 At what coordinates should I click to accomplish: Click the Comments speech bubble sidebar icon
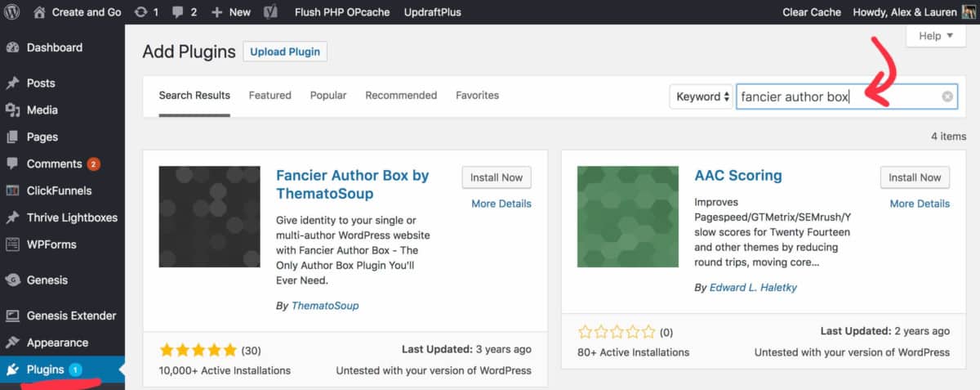pyautogui.click(x=12, y=164)
